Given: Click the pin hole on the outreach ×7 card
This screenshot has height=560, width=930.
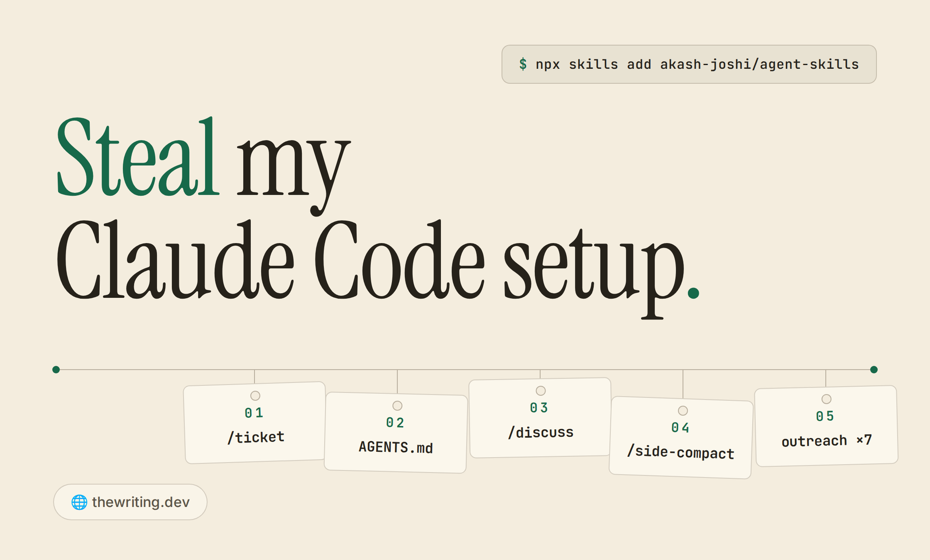Looking at the screenshot, I should (x=826, y=399).
